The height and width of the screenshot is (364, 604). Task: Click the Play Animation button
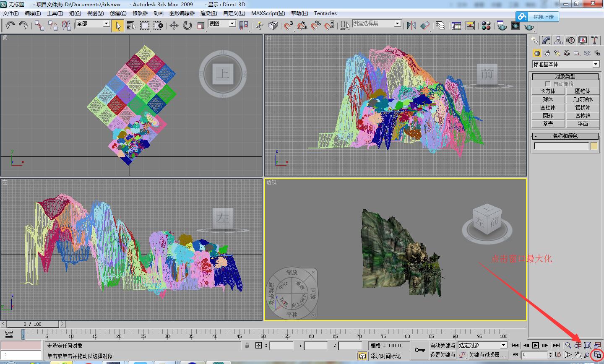coord(536,346)
